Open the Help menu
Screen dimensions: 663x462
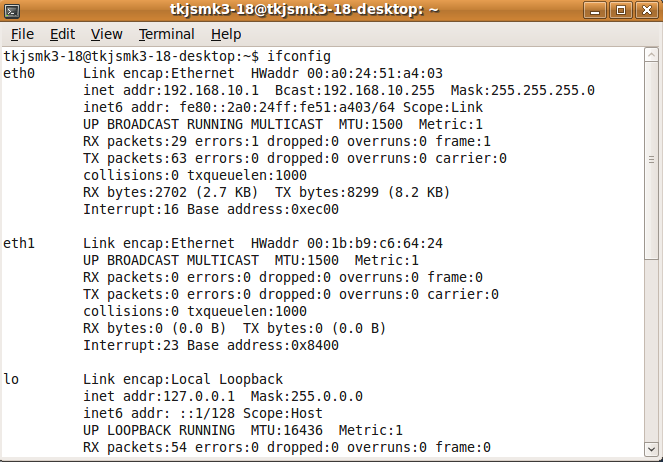click(x=226, y=34)
